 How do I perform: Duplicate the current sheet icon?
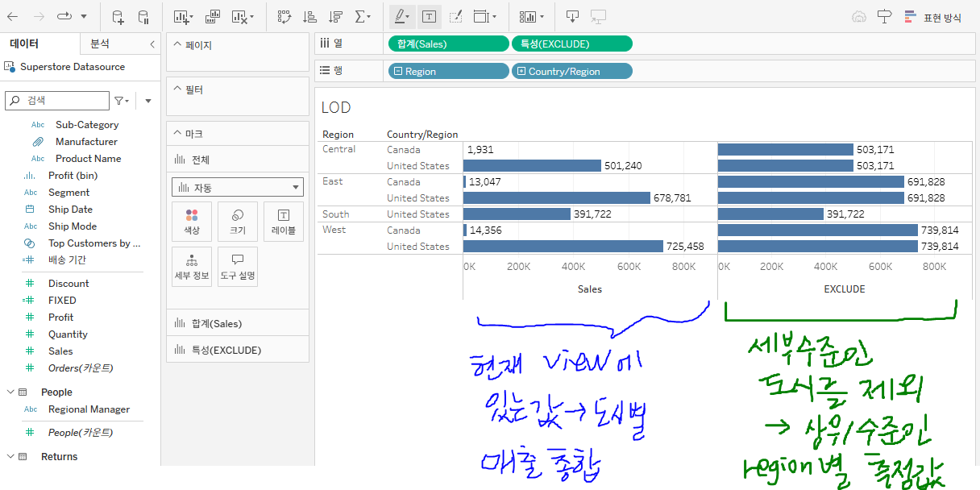(x=212, y=16)
